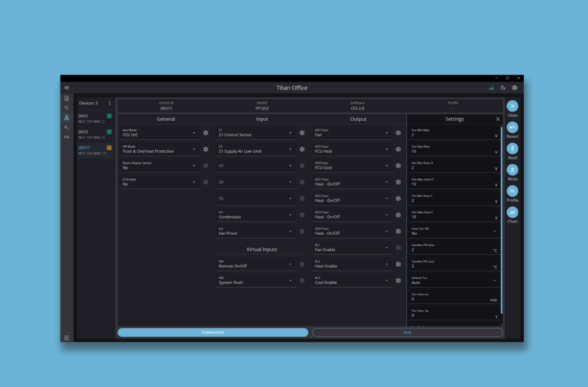Expand the Room Display Sensor dropdown
This screenshot has height=387, width=588.
coord(159,165)
